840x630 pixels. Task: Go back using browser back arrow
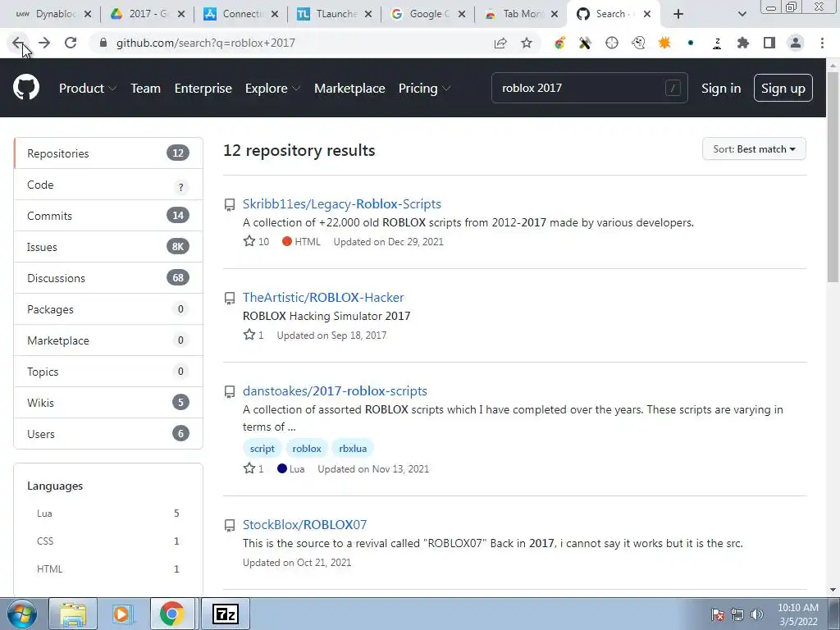[18, 43]
